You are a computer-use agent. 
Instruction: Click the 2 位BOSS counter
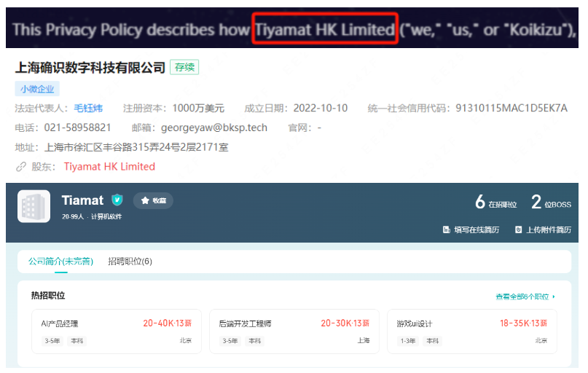point(552,202)
